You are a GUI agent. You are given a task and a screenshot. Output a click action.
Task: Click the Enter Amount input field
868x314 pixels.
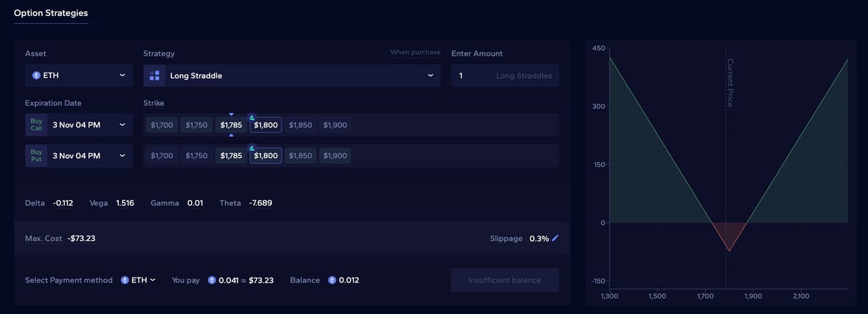(x=505, y=75)
